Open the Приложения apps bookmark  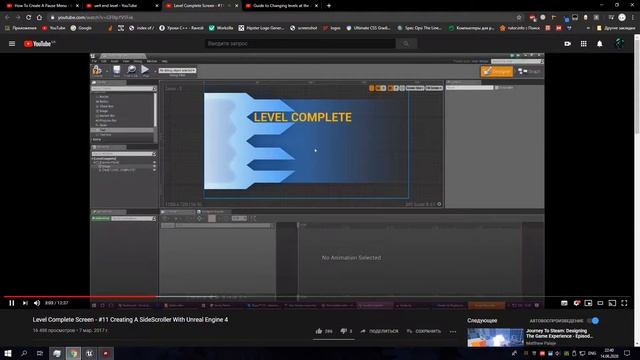[21, 28]
